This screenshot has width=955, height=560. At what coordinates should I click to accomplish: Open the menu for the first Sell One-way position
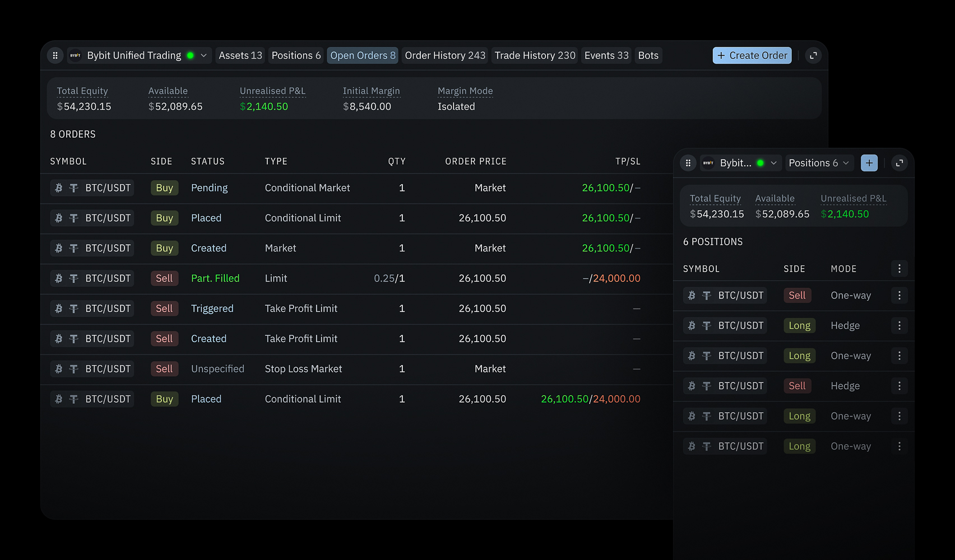[x=900, y=296]
